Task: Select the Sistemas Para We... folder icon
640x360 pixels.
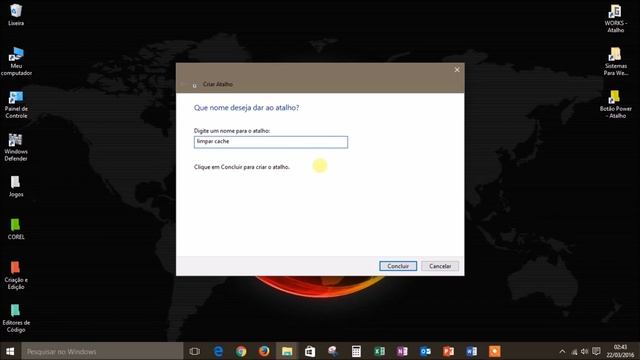Action: tap(616, 62)
